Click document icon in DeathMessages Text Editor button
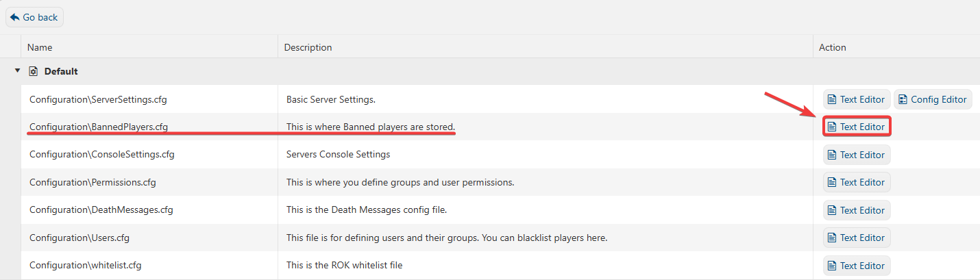This screenshot has height=280, width=980. (x=832, y=210)
